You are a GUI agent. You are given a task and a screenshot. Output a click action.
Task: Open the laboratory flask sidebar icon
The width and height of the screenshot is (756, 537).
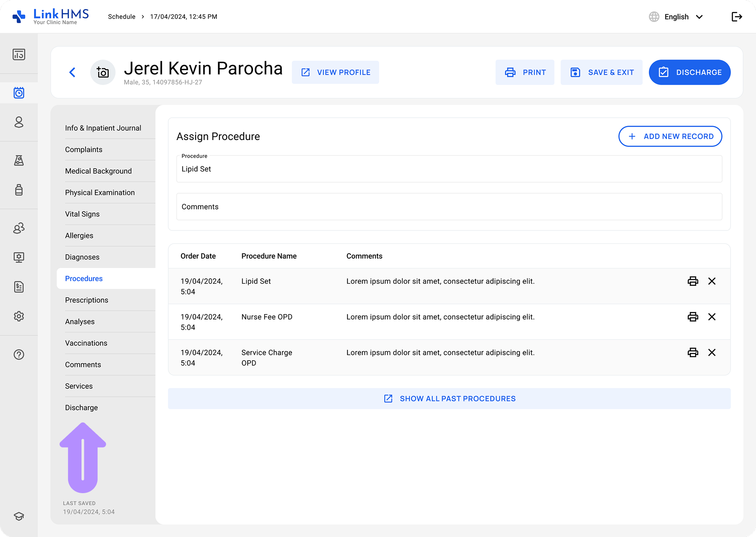tap(19, 160)
